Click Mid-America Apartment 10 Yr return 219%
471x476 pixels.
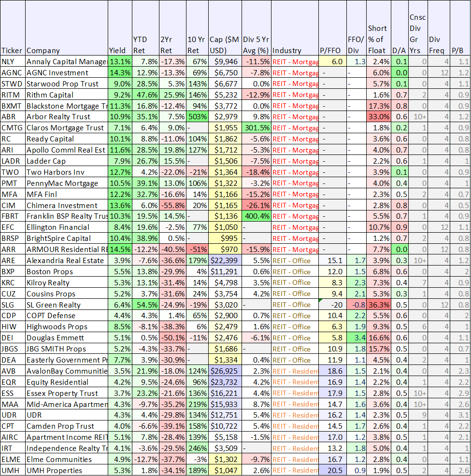click(197, 405)
